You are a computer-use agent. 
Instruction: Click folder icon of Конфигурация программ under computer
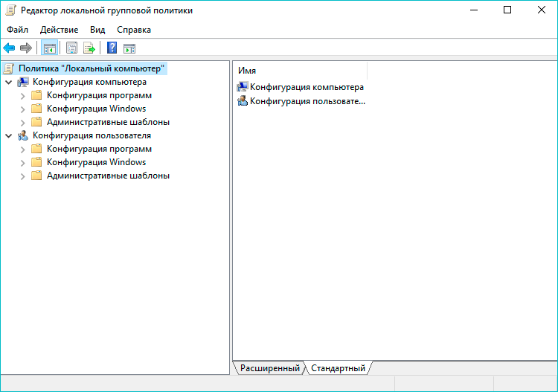point(36,95)
